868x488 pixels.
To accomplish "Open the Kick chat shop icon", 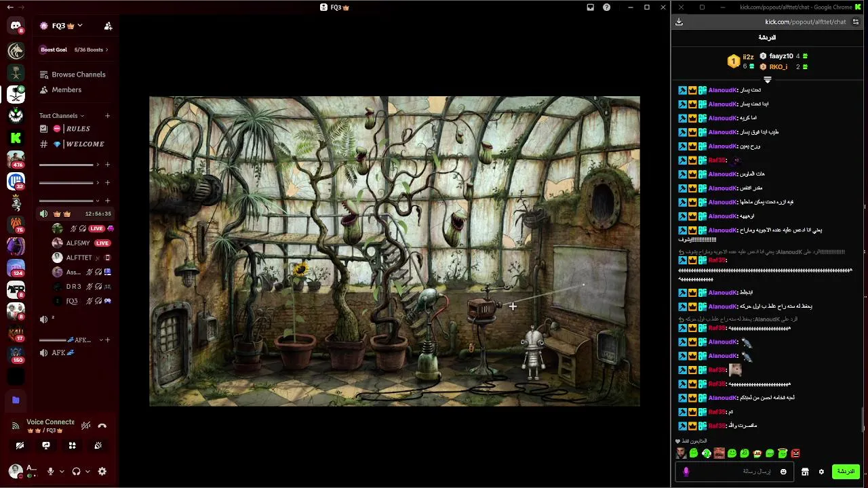I will (805, 472).
